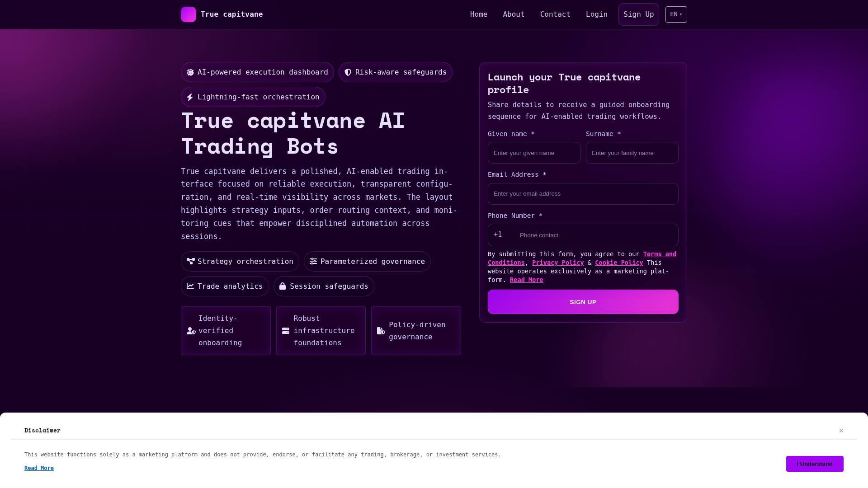Viewport: 868px width, 488px height.
Task: Click the Lightning-fast orchestration pill
Action: click(253, 97)
